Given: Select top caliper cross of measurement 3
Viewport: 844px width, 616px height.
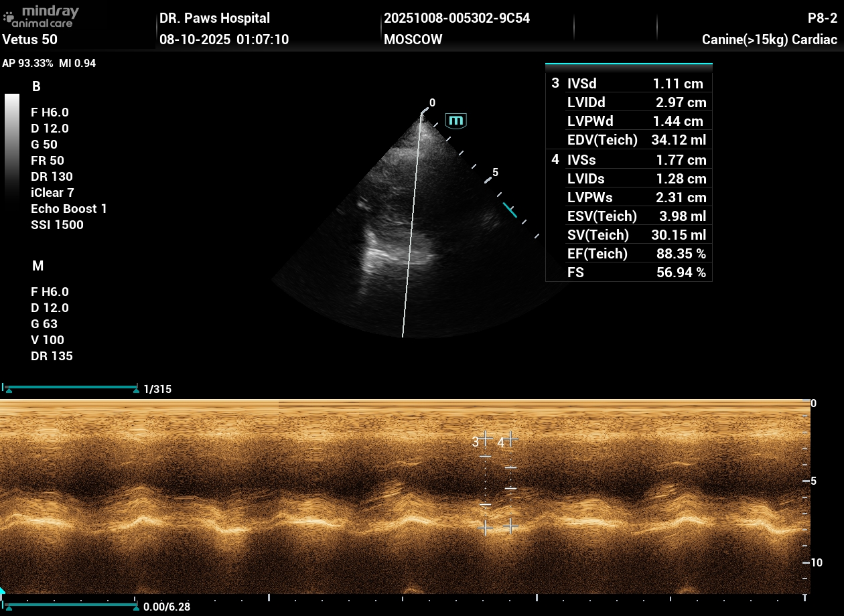Looking at the screenshot, I should [486, 439].
